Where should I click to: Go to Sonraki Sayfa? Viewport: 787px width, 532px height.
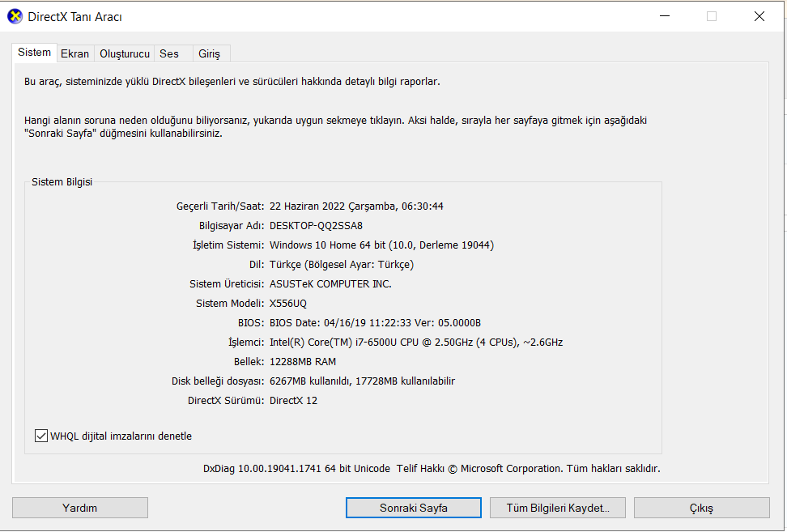point(414,508)
